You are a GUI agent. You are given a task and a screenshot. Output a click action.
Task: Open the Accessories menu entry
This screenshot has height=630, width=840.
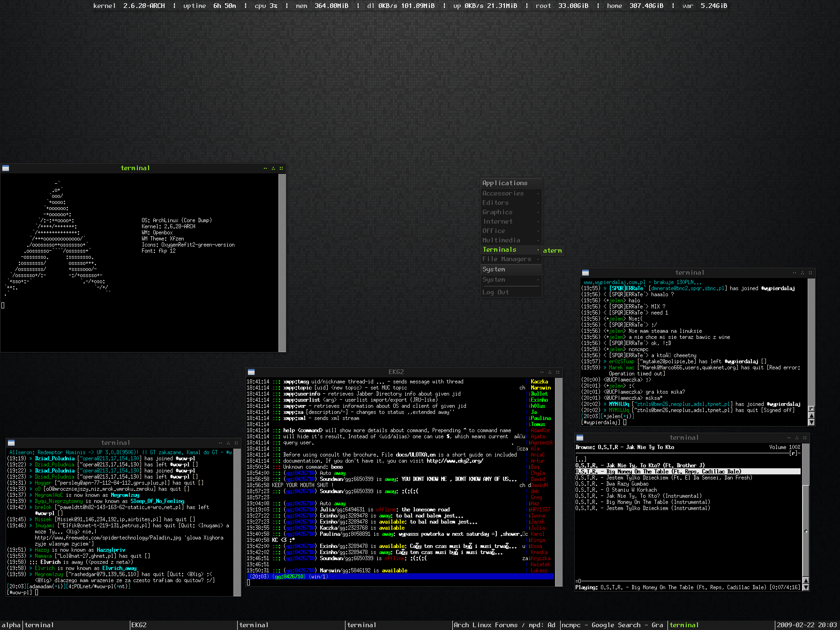pyautogui.click(x=511, y=194)
